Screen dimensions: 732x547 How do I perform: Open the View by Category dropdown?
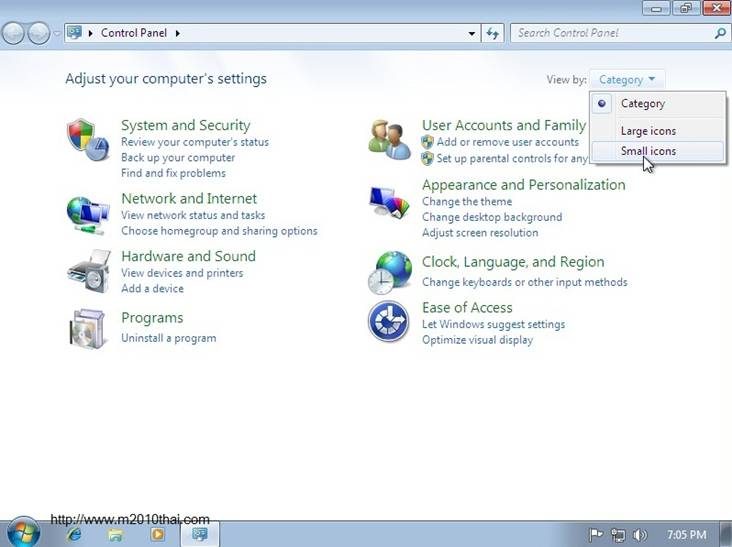[626, 80]
